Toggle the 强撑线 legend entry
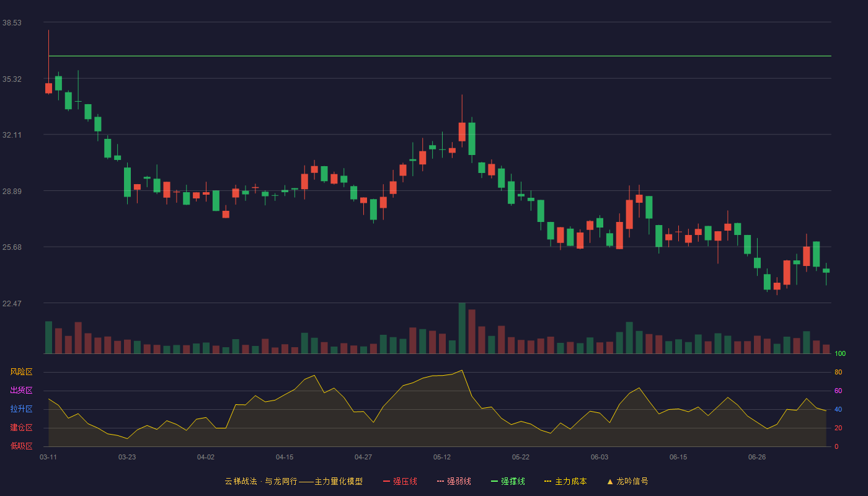The height and width of the screenshot is (496, 868). tap(508, 481)
